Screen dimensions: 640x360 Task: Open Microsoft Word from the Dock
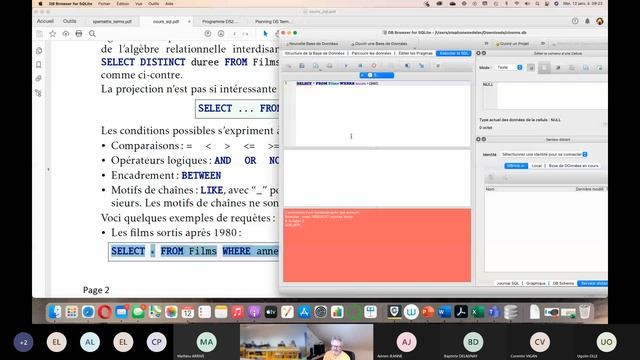[444, 312]
